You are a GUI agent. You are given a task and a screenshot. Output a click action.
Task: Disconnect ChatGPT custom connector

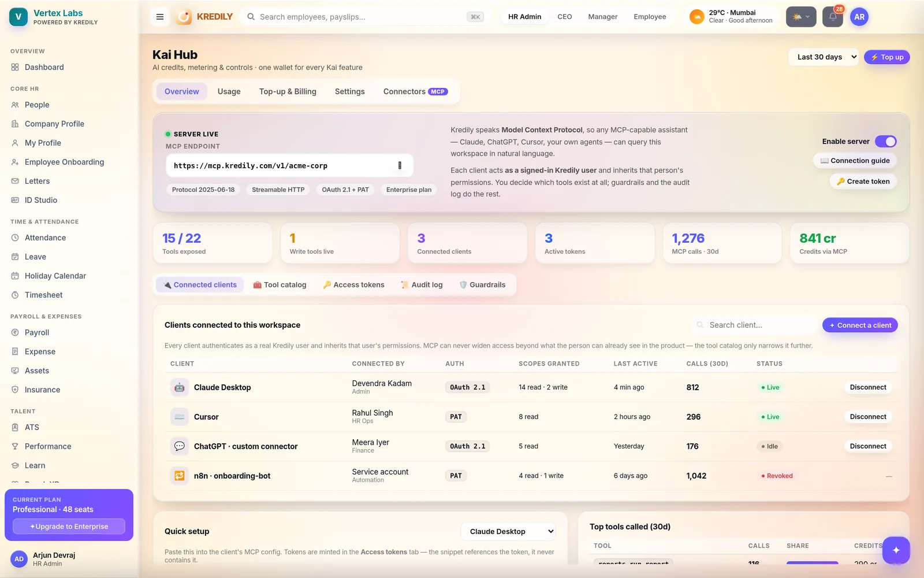868,446
